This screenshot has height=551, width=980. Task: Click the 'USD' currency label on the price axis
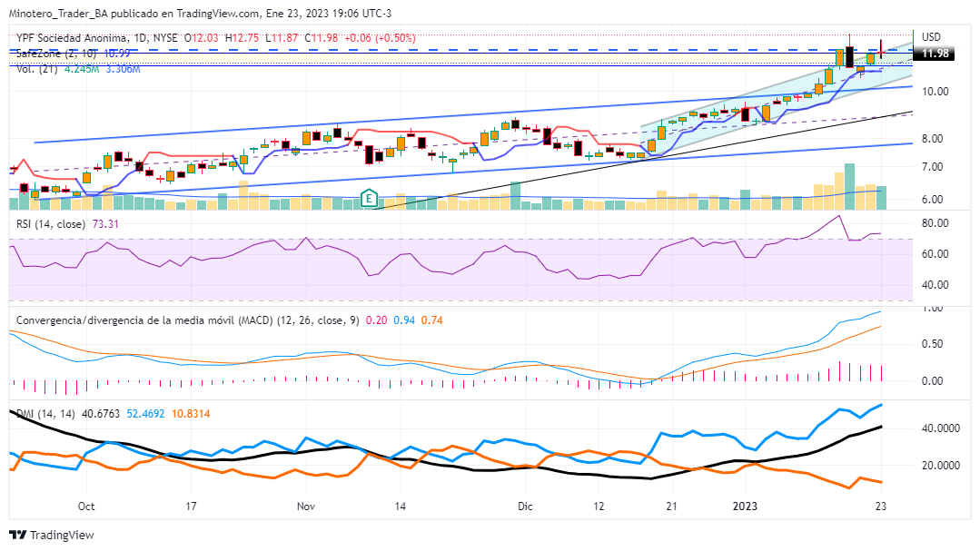(x=931, y=37)
